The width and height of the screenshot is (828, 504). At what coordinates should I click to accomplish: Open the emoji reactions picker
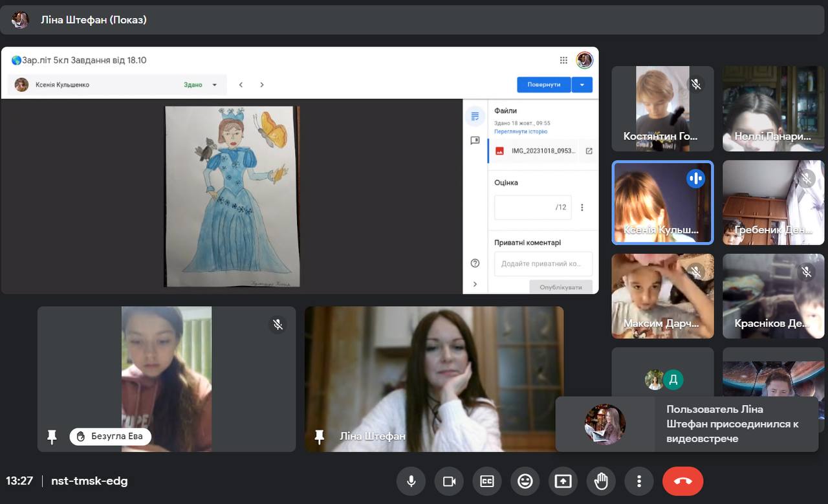point(525,481)
